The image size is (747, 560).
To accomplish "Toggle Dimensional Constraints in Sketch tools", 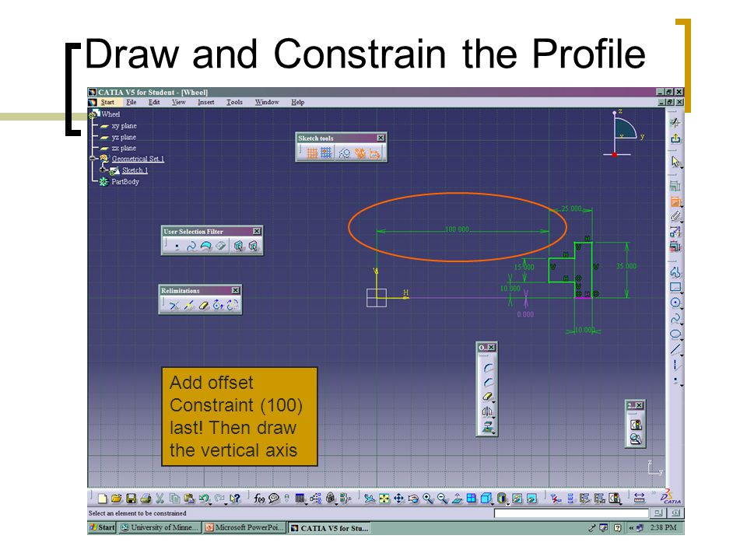I will point(374,153).
